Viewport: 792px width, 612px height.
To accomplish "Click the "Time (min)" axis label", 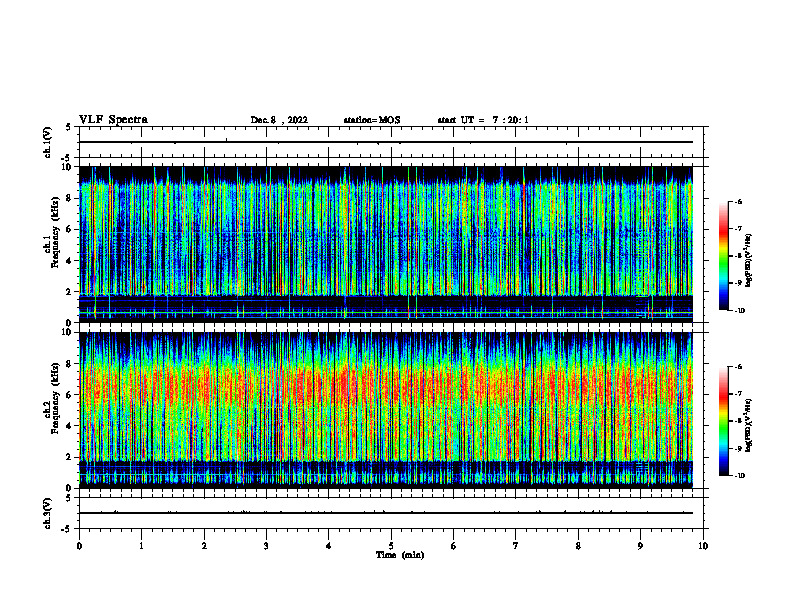I will click(400, 555).
